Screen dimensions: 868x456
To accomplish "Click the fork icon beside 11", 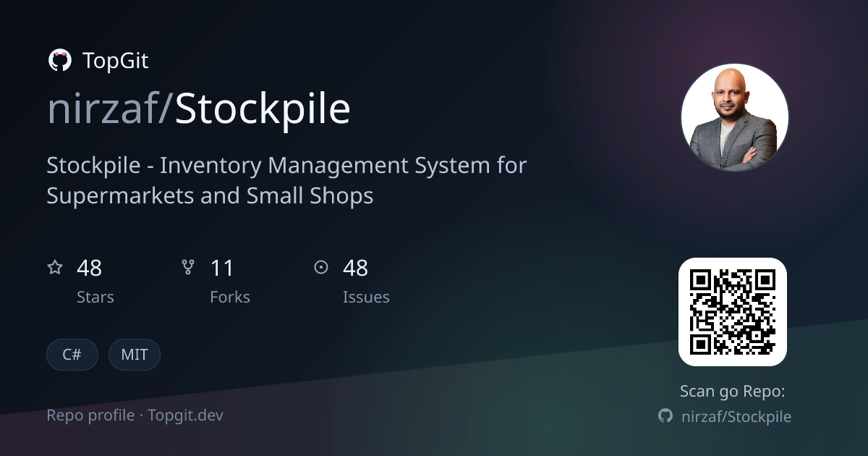I will (x=188, y=268).
